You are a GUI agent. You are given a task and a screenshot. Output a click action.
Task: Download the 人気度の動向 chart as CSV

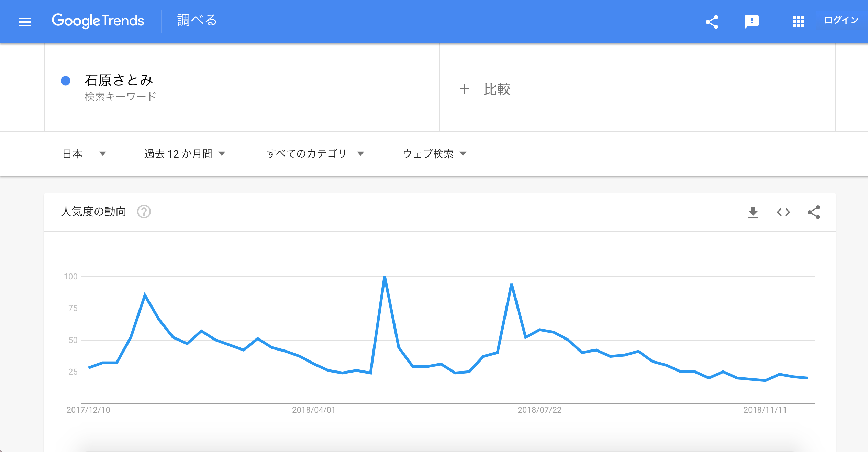point(753,212)
